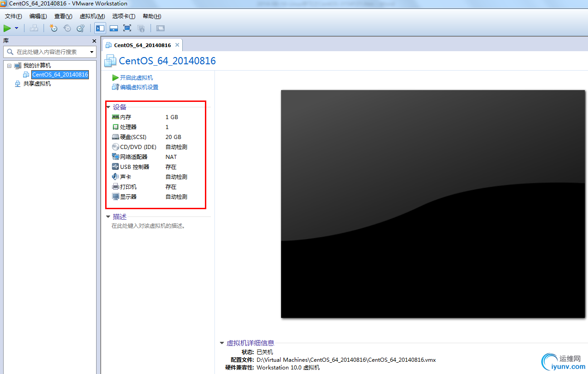
Task: Open the 虚拟机(M) menu
Action: tap(92, 16)
